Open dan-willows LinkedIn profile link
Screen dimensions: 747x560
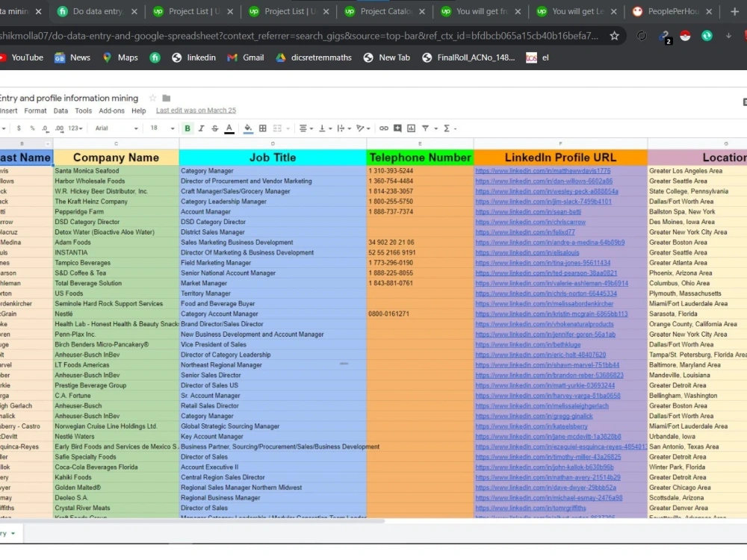click(544, 181)
